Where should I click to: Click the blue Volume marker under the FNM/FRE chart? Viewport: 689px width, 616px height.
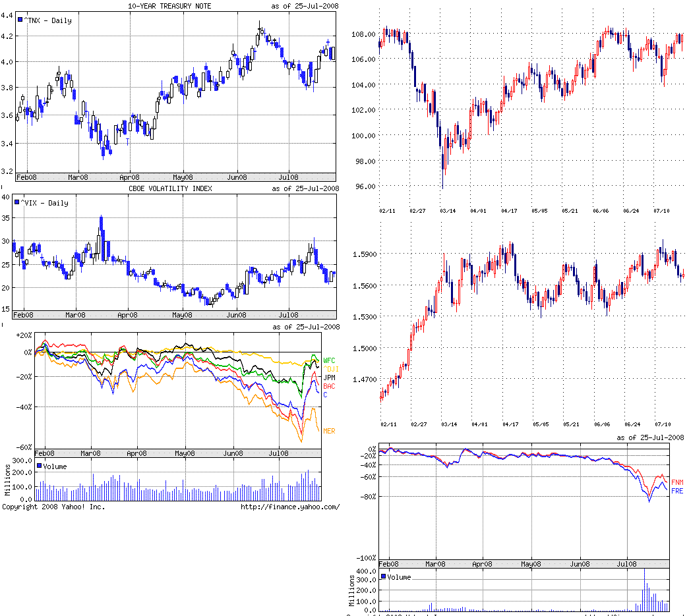click(x=384, y=577)
